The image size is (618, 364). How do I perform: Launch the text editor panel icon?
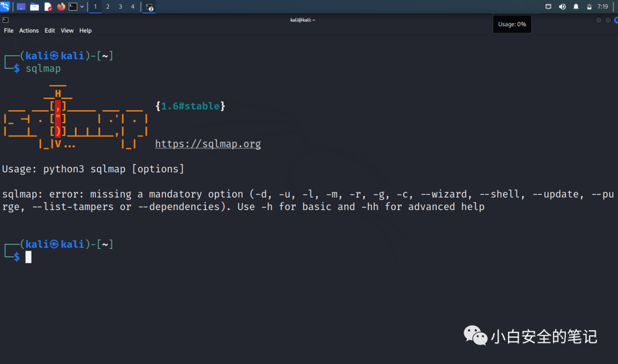click(x=48, y=7)
